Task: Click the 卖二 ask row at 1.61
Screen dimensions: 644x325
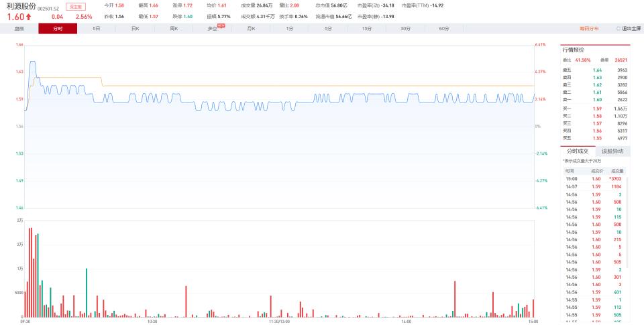Action: [595, 92]
